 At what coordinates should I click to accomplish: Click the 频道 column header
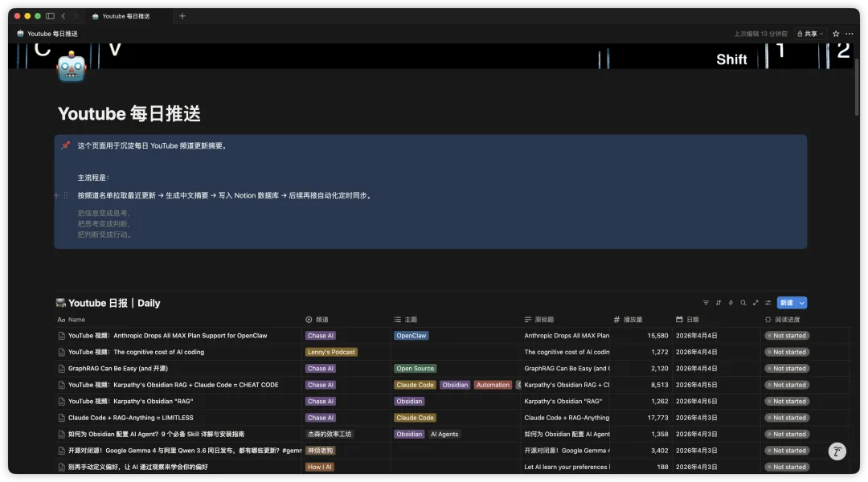tap(317, 320)
